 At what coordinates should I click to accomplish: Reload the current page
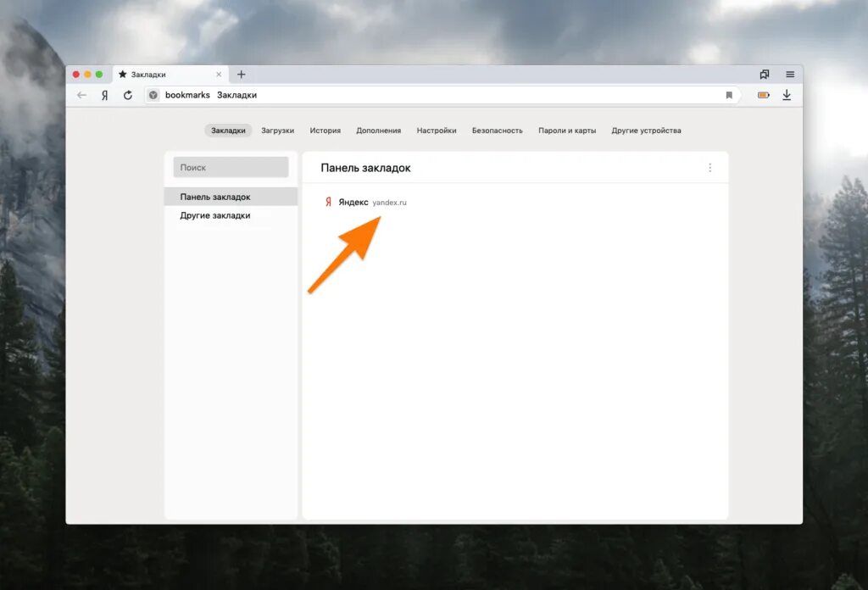(127, 95)
